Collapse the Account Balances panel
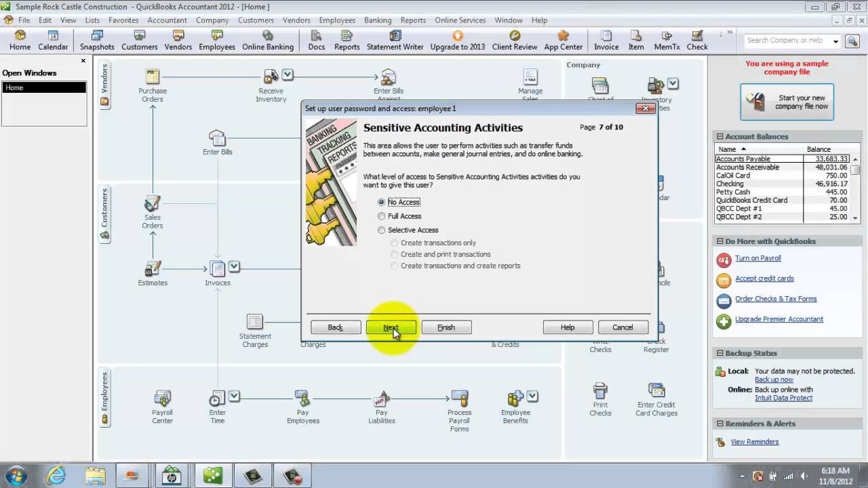Image resolution: width=868 pixels, height=488 pixels. click(x=720, y=136)
